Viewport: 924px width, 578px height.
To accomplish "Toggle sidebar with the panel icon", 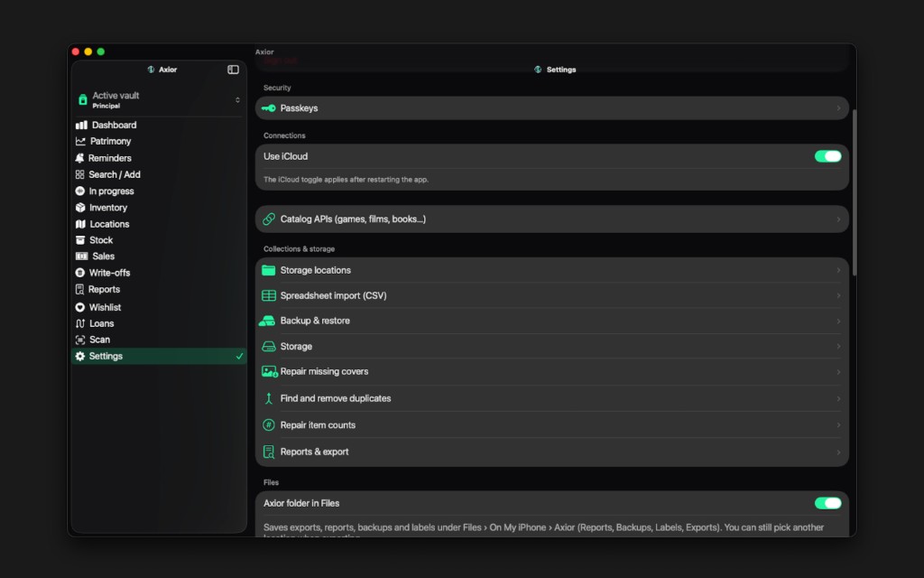I will pos(233,70).
